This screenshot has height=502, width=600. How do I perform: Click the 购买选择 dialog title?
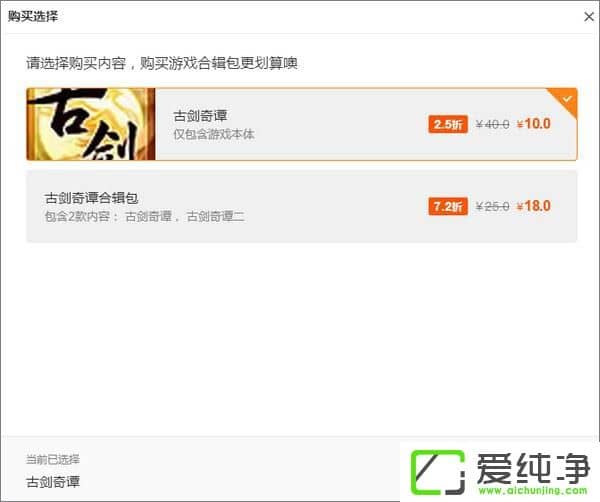pyautogui.click(x=33, y=16)
